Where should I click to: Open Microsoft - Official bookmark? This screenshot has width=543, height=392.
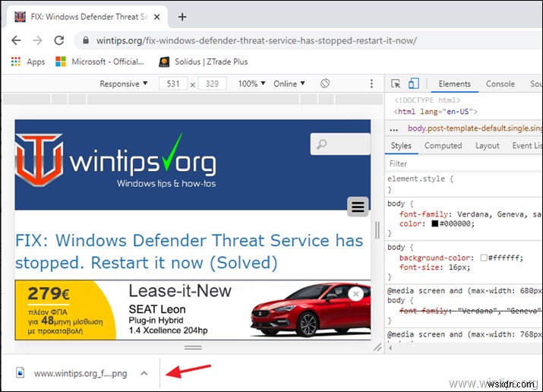click(x=99, y=62)
